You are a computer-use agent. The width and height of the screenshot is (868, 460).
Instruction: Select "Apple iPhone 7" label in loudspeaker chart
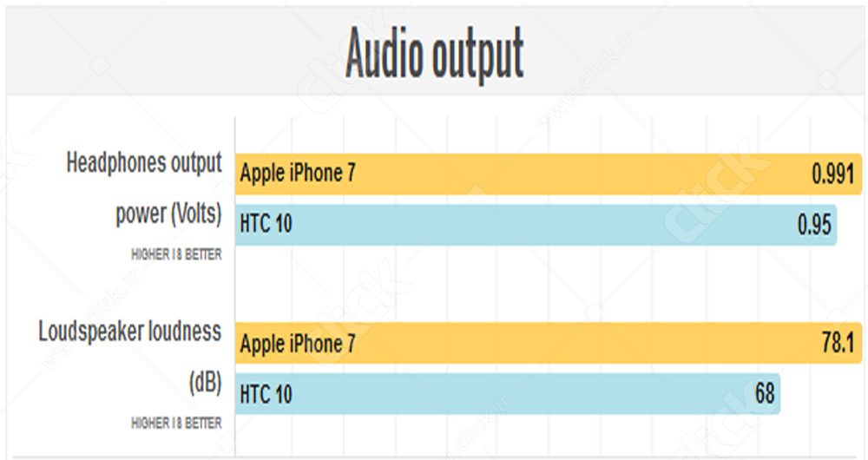(x=298, y=344)
